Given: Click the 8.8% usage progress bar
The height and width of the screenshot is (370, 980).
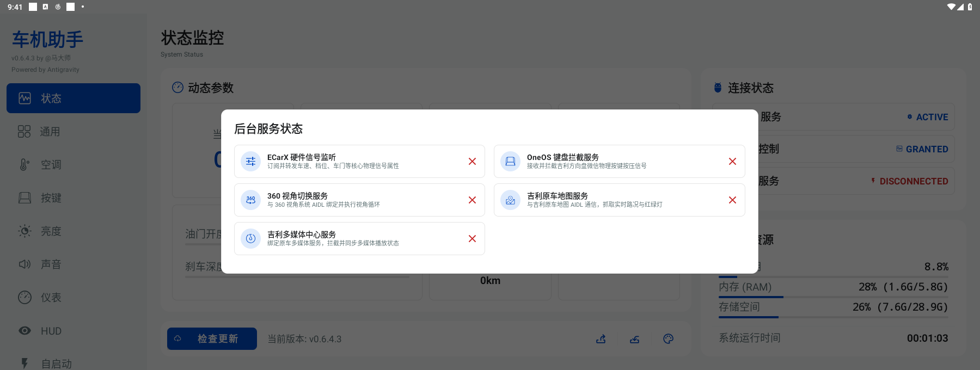Looking at the screenshot, I should [x=833, y=277].
